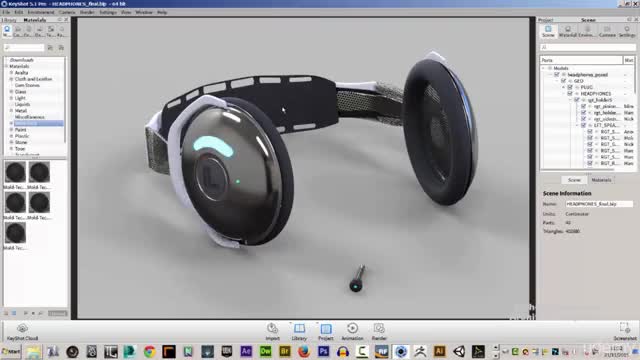Toggle the Project panel button
This screenshot has height=360, width=640.
326,331
